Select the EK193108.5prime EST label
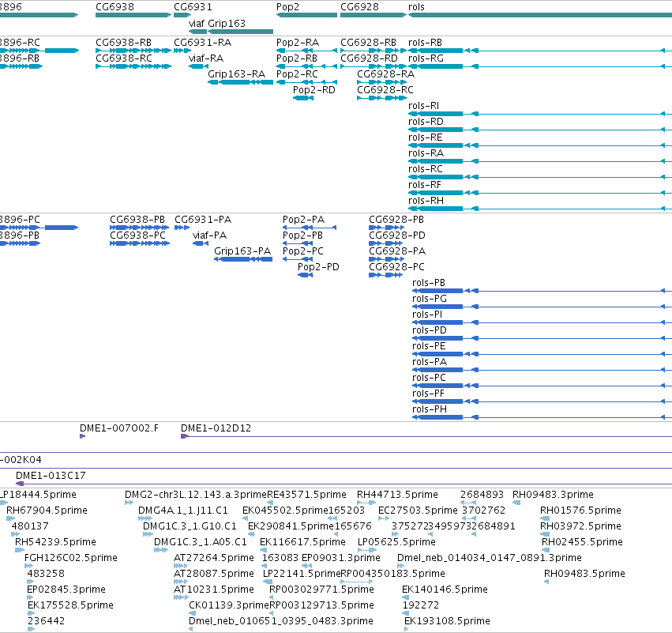672x633 pixels. 447,621
